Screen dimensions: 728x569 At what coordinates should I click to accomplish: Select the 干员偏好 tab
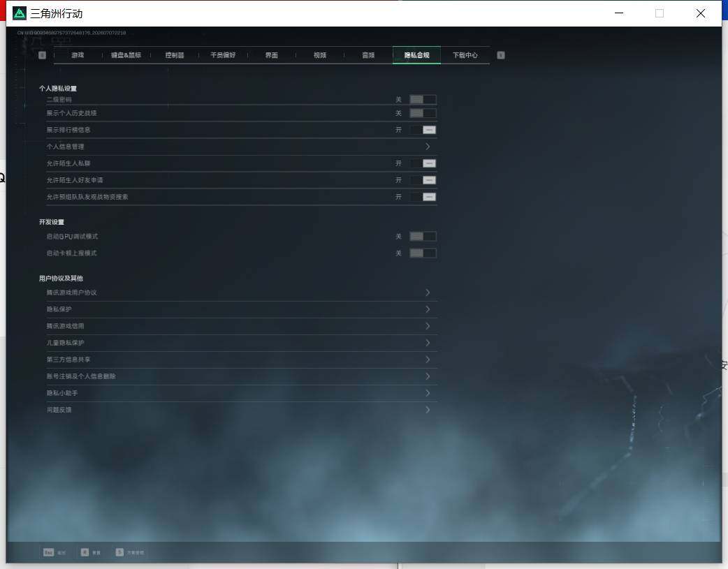pyautogui.click(x=223, y=55)
